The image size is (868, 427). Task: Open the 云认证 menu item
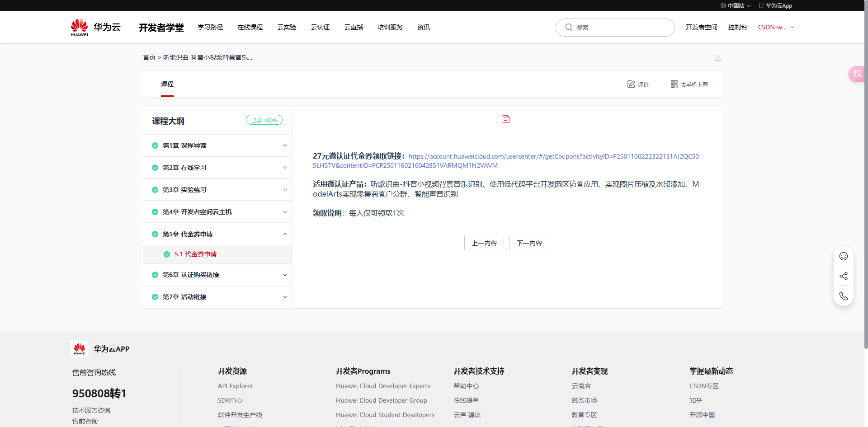pyautogui.click(x=320, y=28)
